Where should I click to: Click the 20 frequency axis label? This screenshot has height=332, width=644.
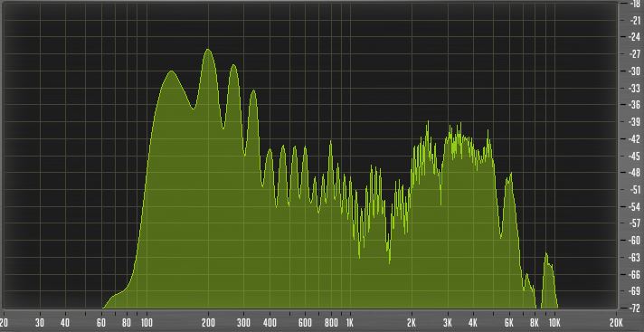point(5,322)
